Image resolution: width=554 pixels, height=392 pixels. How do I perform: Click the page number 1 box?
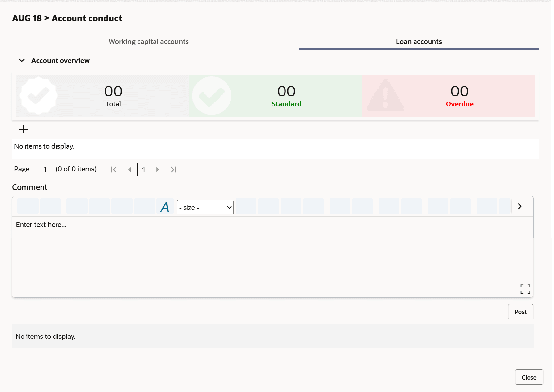click(x=143, y=169)
